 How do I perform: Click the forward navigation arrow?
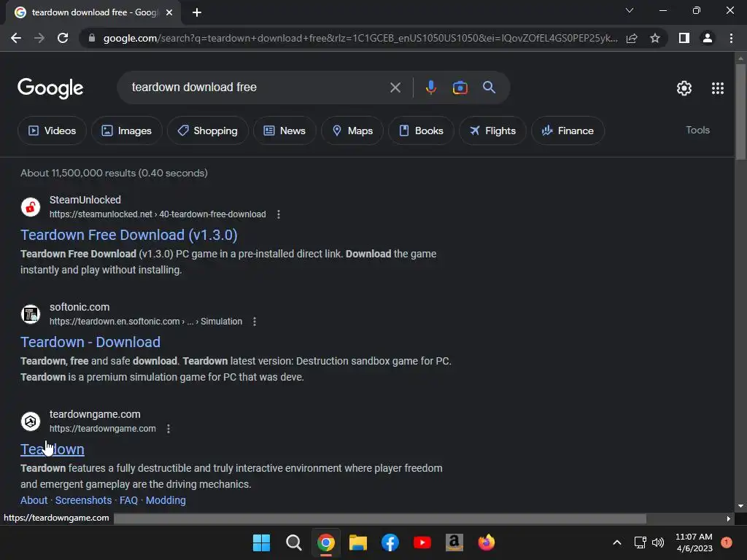39,38
